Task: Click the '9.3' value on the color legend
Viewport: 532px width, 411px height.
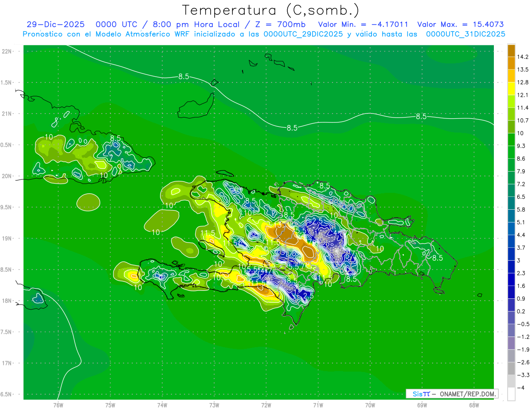Action: (x=522, y=146)
